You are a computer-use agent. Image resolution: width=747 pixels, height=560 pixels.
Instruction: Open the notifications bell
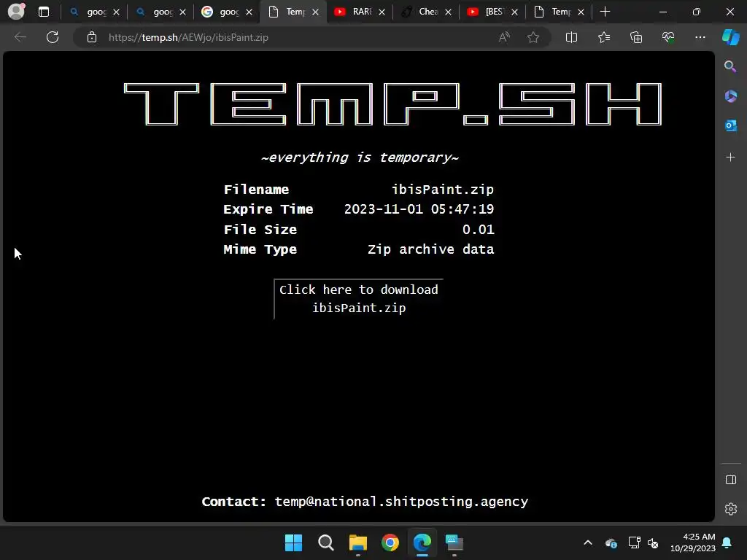[x=727, y=542]
